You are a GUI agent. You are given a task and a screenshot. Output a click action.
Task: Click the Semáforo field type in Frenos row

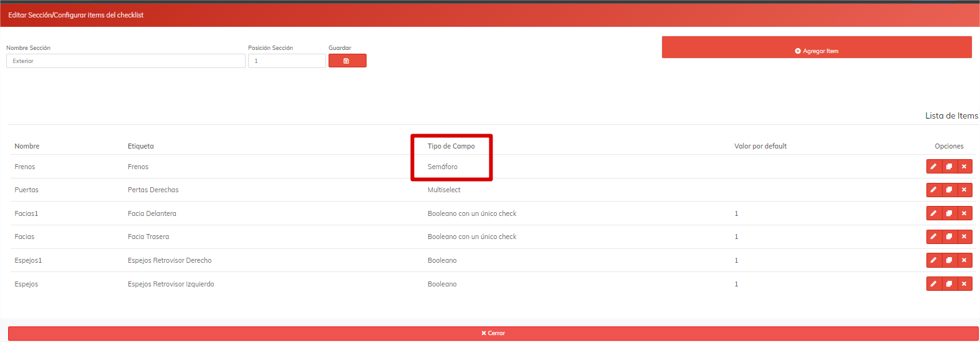coord(442,167)
